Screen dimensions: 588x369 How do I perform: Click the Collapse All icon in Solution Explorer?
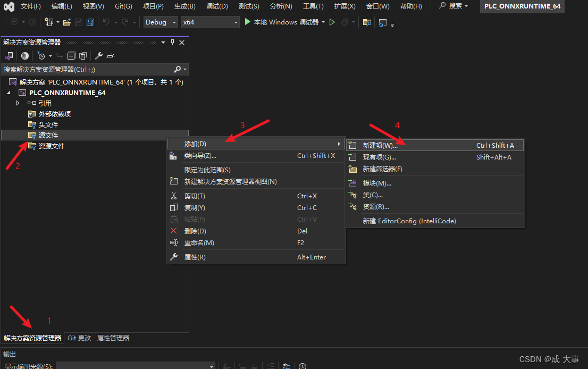(x=71, y=56)
